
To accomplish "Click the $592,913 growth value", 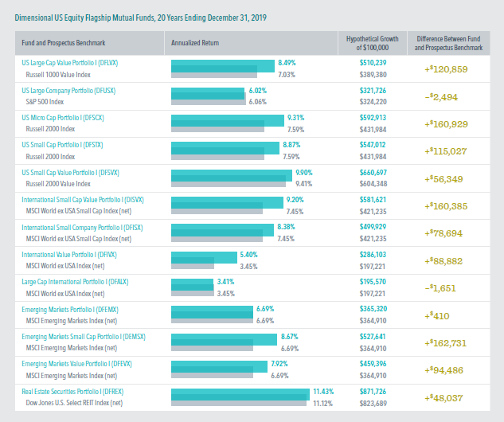I will 373,118.
